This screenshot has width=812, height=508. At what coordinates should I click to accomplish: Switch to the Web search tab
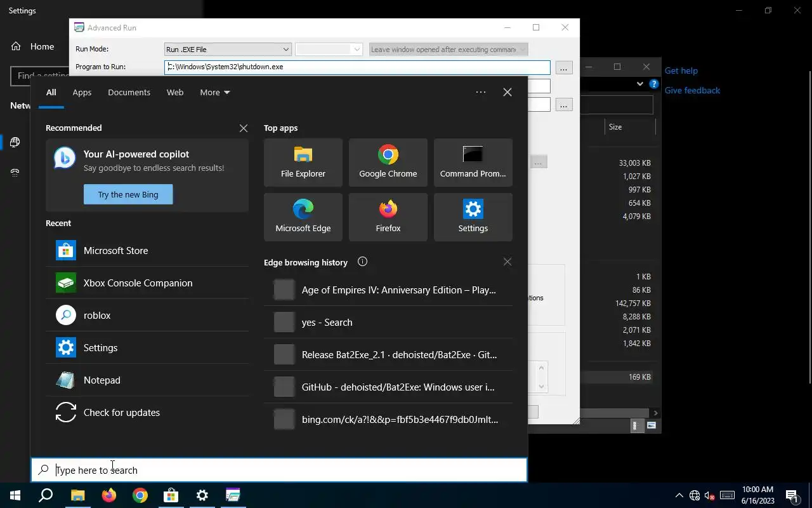click(175, 92)
